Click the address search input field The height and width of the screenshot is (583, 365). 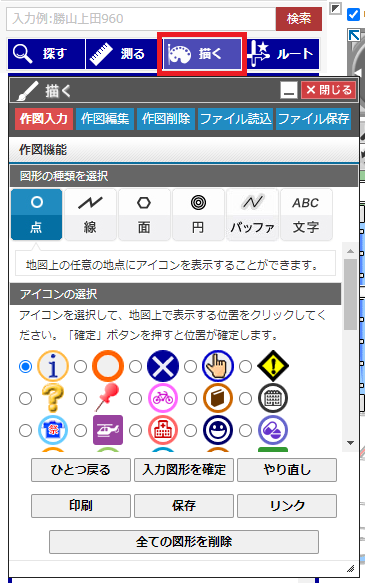tap(141, 19)
